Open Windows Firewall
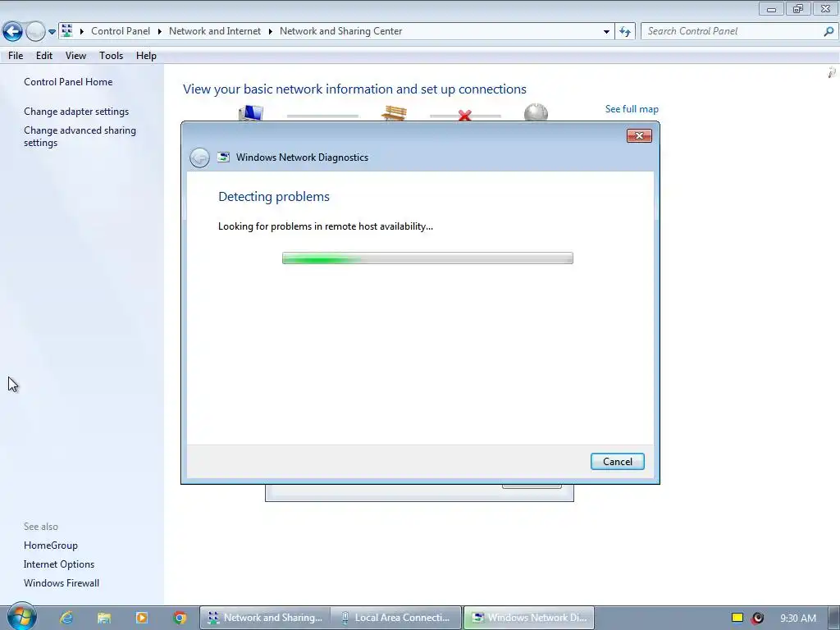The width and height of the screenshot is (840, 630). tap(62, 583)
